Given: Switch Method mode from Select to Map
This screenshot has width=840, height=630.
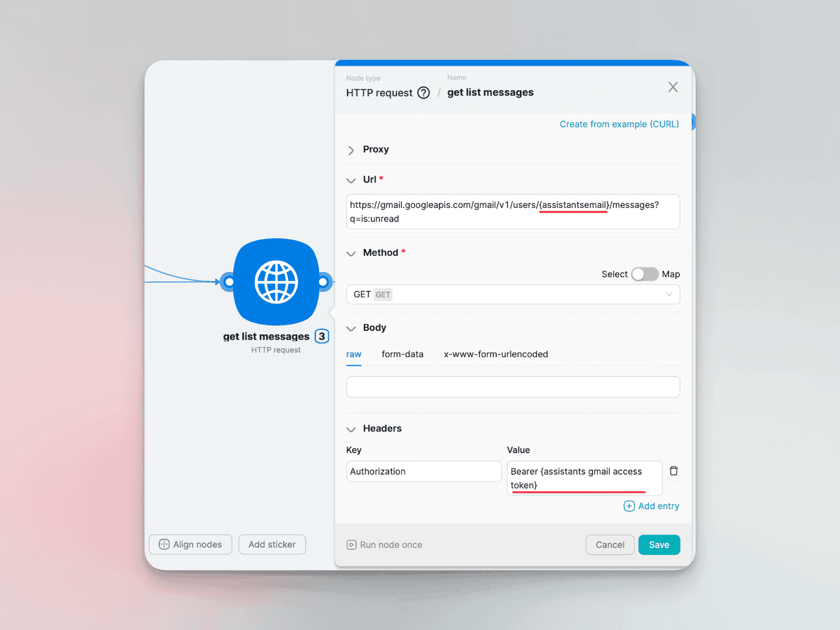Looking at the screenshot, I should tap(645, 274).
